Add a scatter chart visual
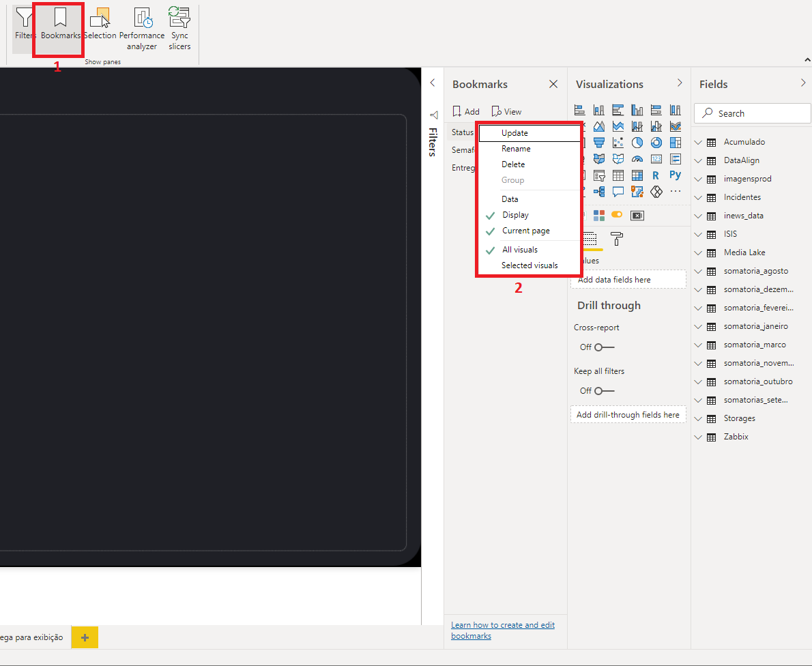Image resolution: width=812 pixels, height=666 pixels. coord(618,143)
